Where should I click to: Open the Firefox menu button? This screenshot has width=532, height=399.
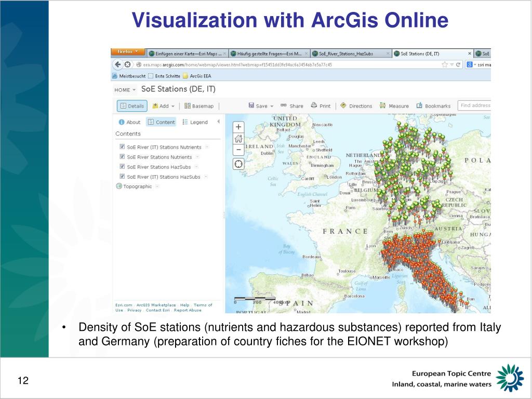tap(128, 52)
